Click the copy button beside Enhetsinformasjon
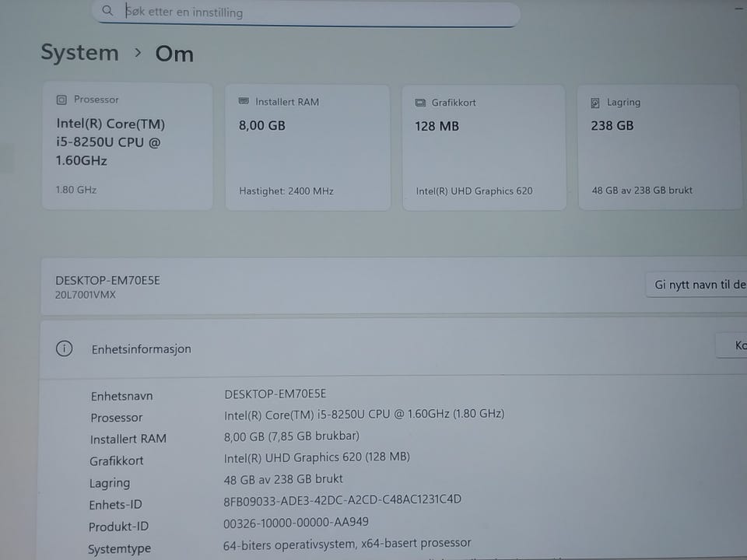Screen dimensions: 747x560 [731, 345]
